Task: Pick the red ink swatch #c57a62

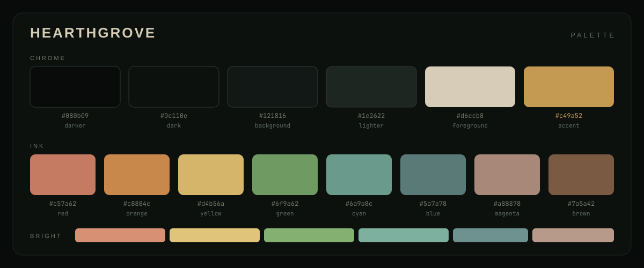Action: [x=63, y=175]
